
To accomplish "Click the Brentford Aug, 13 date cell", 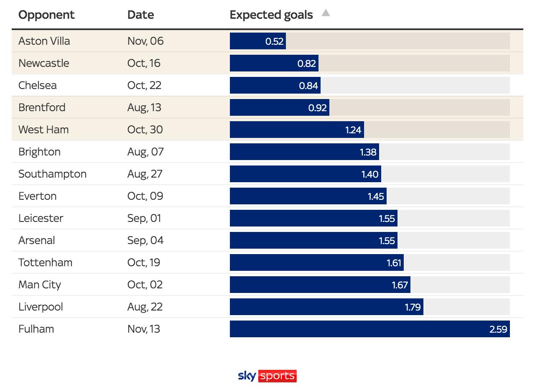I will (x=144, y=107).
